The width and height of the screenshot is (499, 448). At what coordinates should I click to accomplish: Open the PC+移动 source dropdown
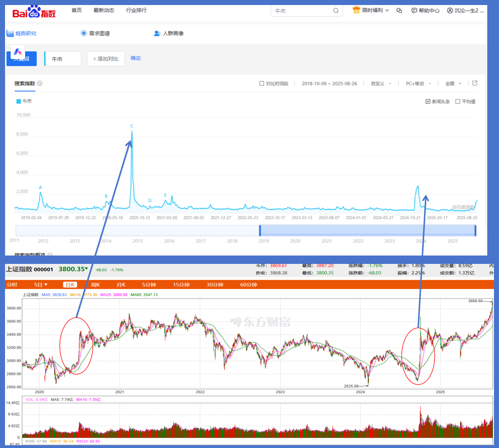418,84
